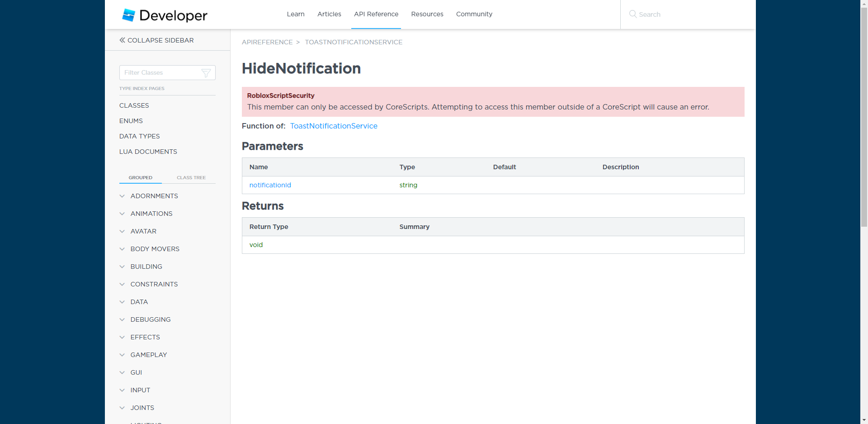Image resolution: width=868 pixels, height=424 pixels.
Task: Click the collapse sidebar double-chevron icon
Action: pyautogui.click(x=122, y=40)
